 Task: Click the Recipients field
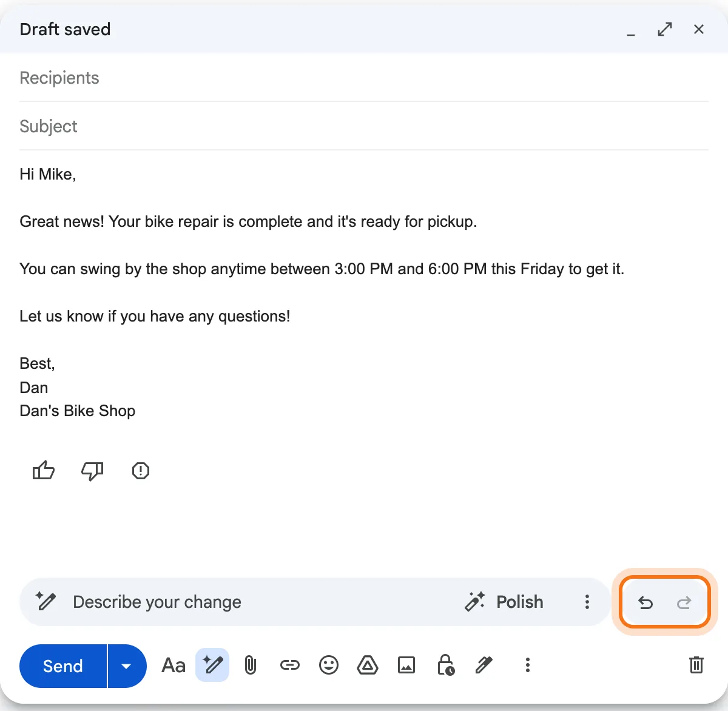364,78
